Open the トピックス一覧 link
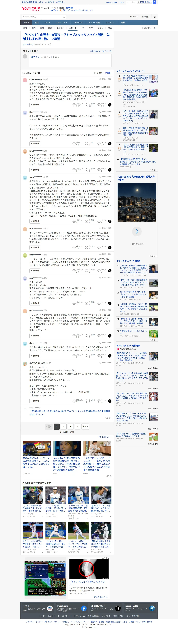Screen dimensions: 178x644 pyautogui.click(x=149, y=28)
